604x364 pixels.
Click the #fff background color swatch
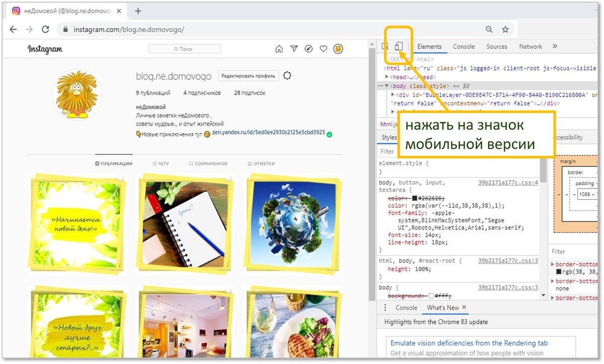(431, 296)
